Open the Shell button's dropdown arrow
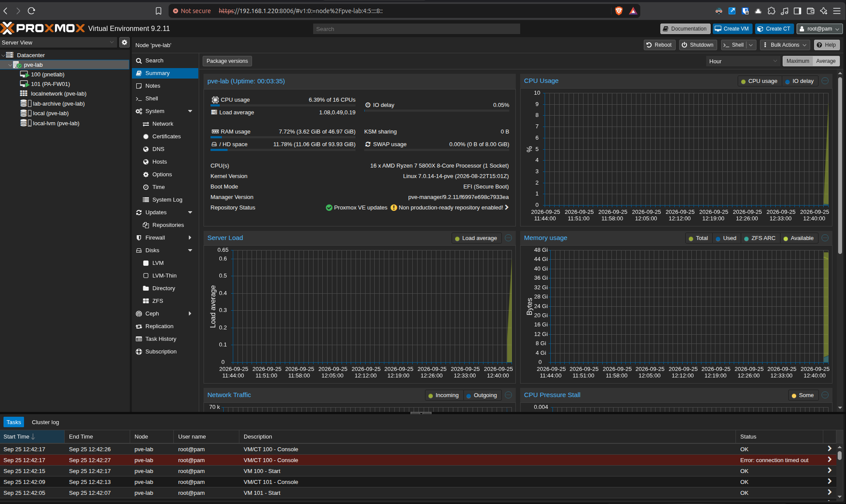 click(x=751, y=45)
